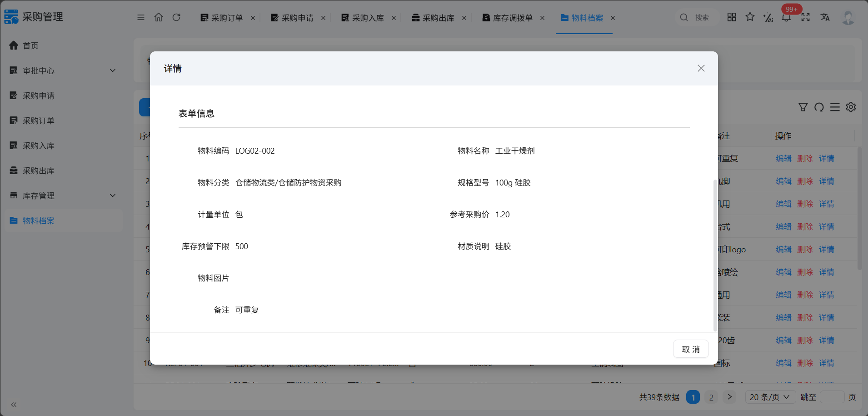The width and height of the screenshot is (868, 416).
Task: Open the apps grid icon
Action: 732,17
